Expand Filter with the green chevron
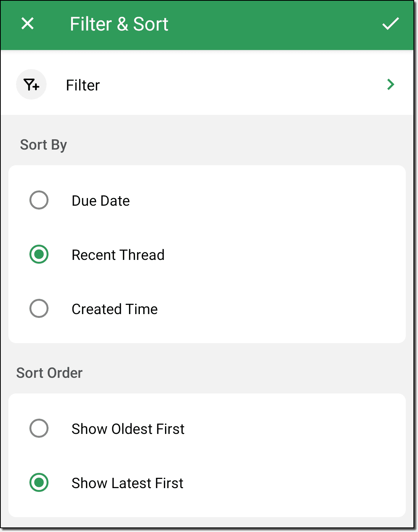Image resolution: width=418 pixels, height=532 pixels. [390, 84]
